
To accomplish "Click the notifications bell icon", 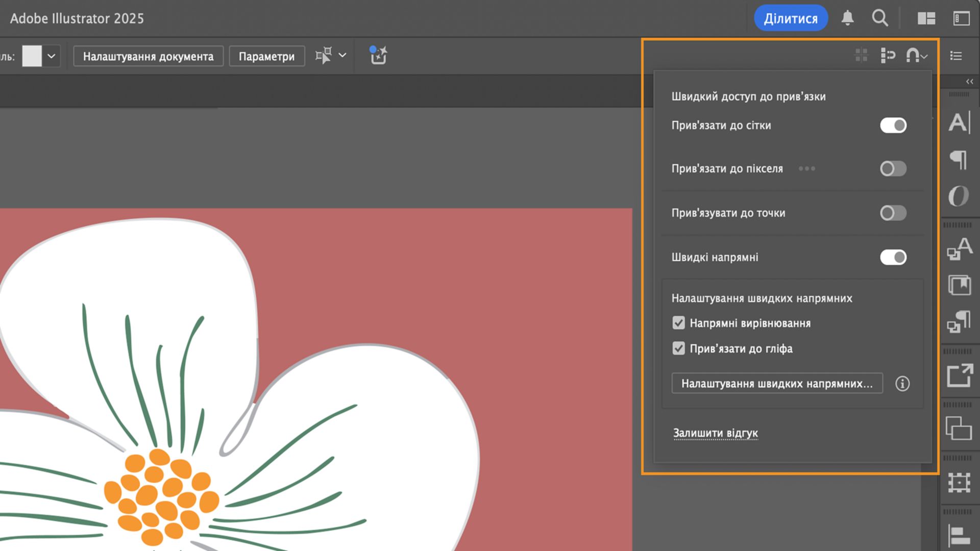I will pyautogui.click(x=847, y=18).
